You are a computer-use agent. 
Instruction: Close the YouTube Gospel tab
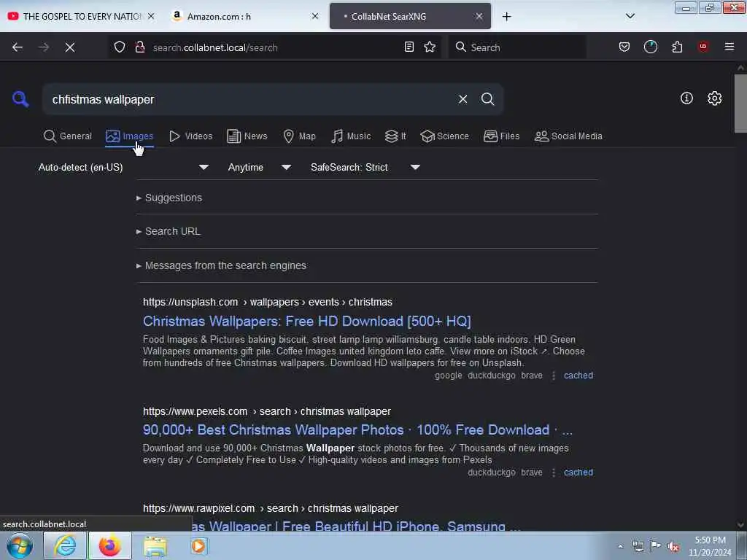(x=151, y=16)
